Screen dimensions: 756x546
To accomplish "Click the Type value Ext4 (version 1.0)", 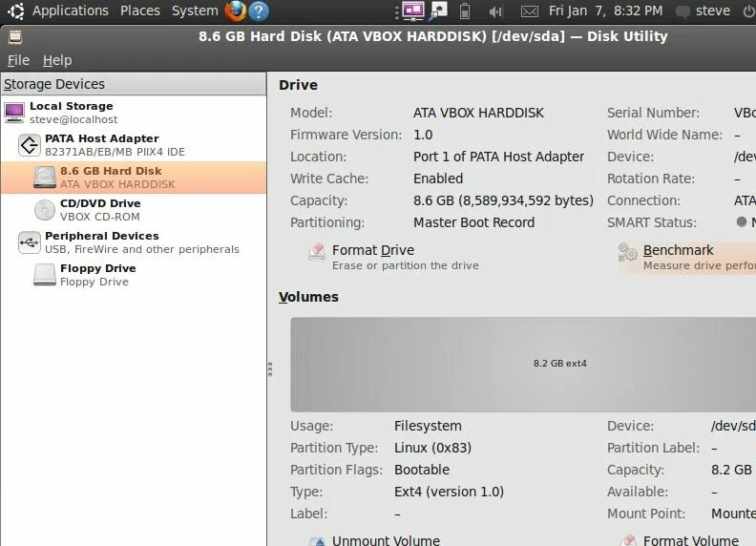I will [449, 492].
